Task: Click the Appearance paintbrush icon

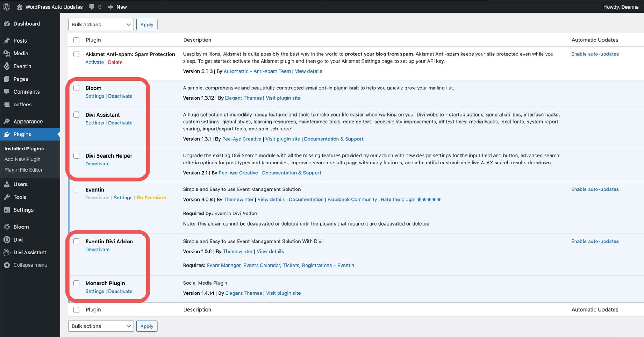Action: pos(7,121)
